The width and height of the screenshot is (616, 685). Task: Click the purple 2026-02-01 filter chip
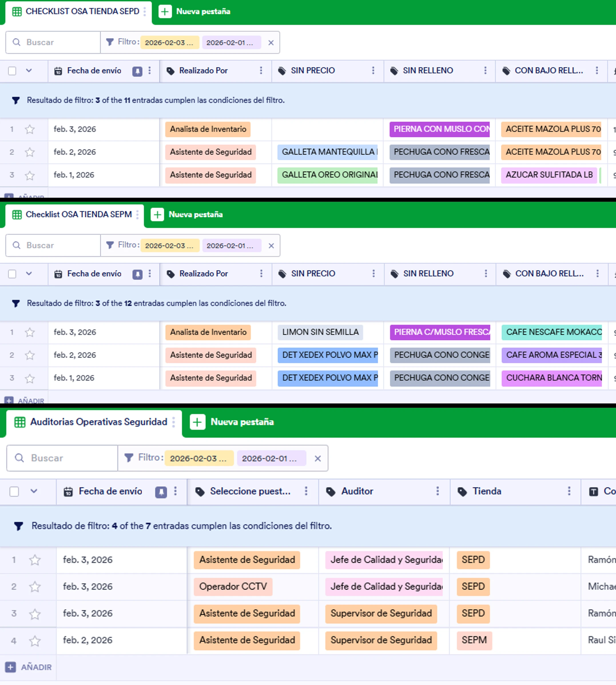[231, 42]
